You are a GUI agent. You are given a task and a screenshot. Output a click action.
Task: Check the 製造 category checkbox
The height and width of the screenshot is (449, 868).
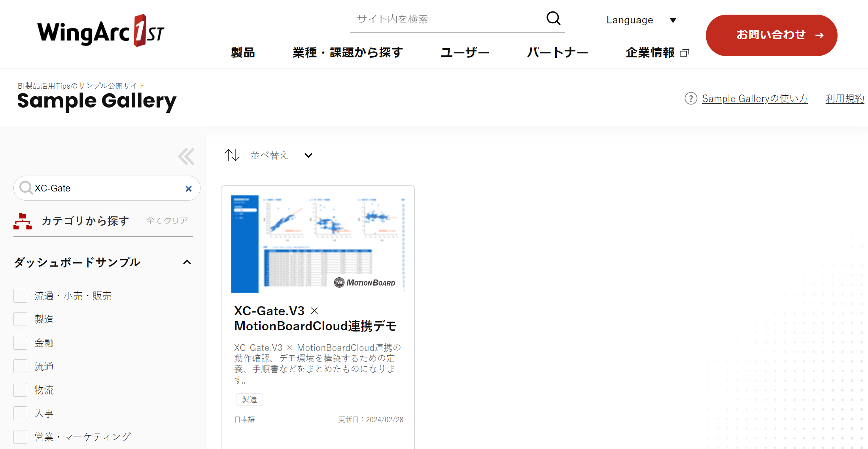pos(21,319)
